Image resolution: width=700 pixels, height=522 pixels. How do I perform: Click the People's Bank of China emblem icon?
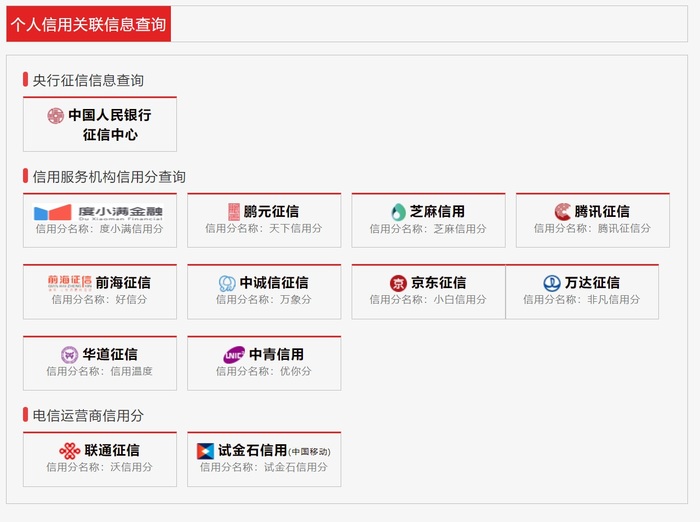pyautogui.click(x=56, y=116)
